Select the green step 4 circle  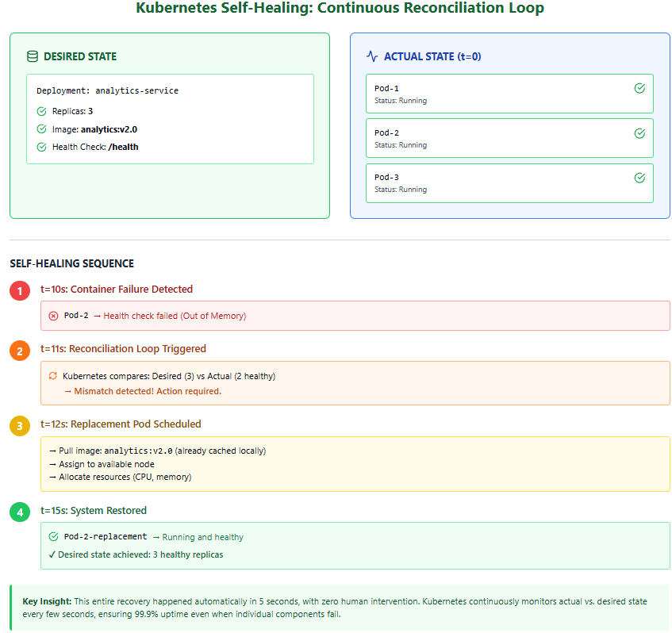20,512
